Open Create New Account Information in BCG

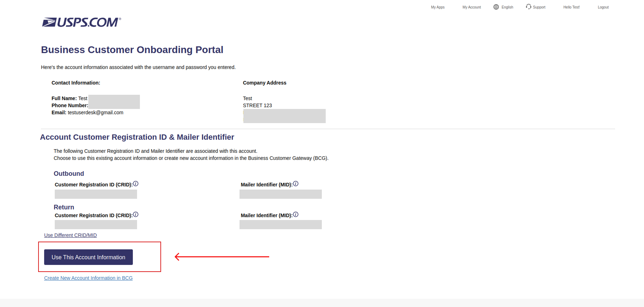(88, 278)
